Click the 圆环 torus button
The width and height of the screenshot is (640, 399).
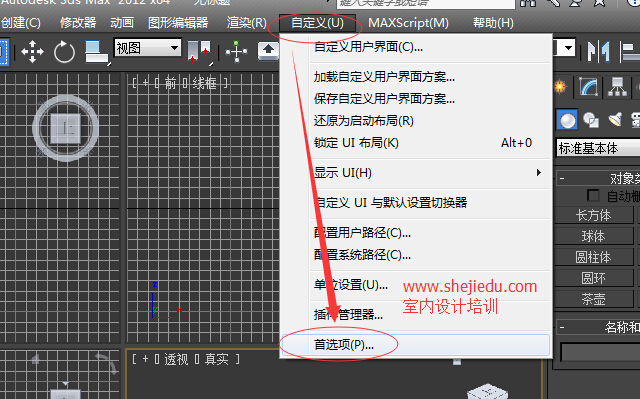pyautogui.click(x=593, y=278)
